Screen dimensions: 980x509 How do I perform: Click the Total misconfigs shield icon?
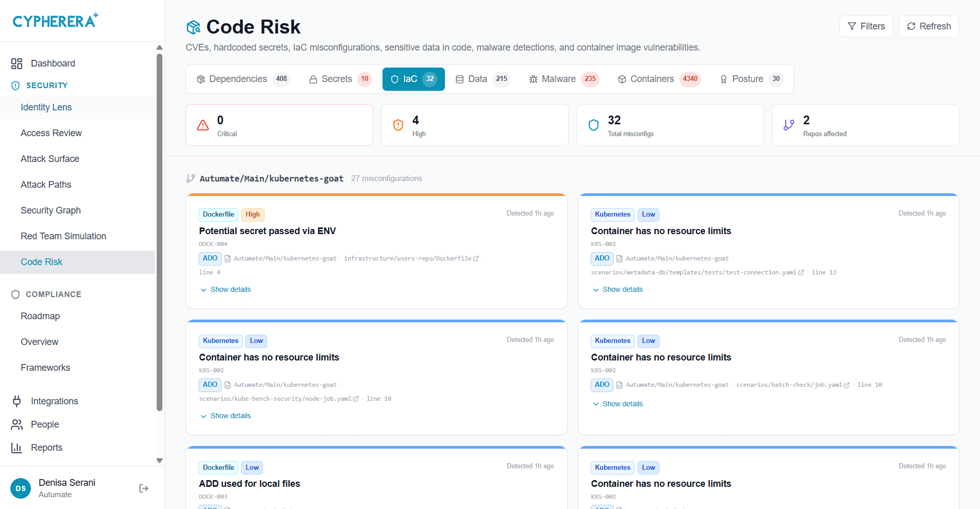coord(593,125)
